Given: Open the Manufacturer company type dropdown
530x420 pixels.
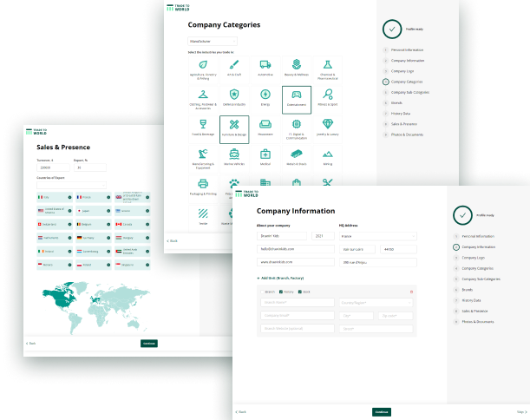Looking at the screenshot, I should pyautogui.click(x=211, y=41).
